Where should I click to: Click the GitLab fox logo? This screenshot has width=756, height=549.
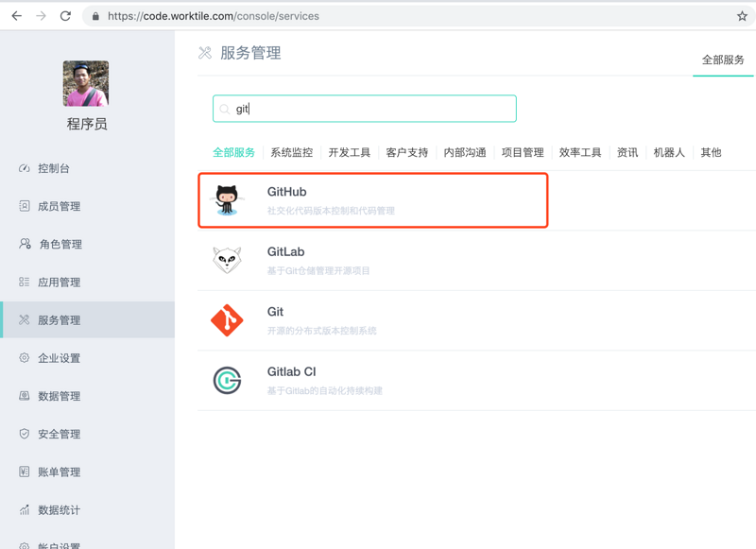[x=227, y=260]
